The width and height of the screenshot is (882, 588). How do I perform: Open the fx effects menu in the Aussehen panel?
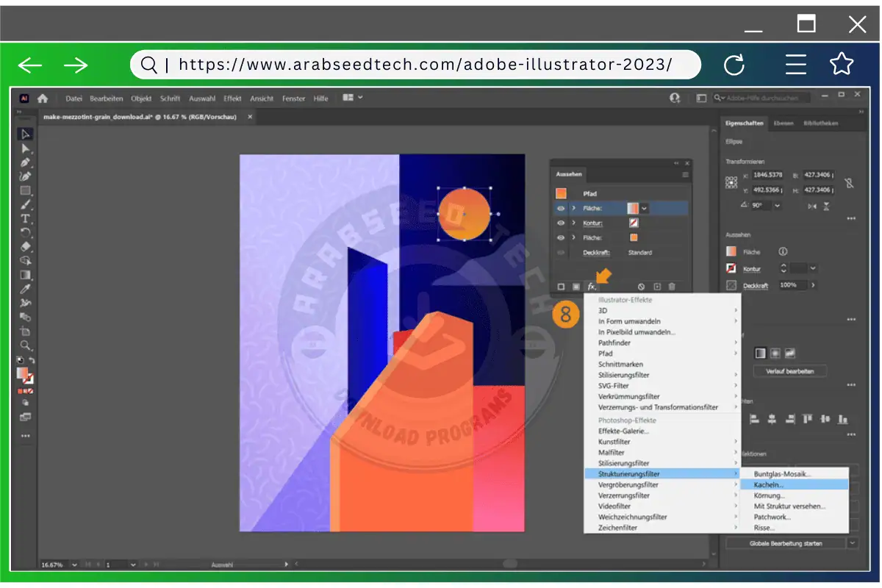591,287
